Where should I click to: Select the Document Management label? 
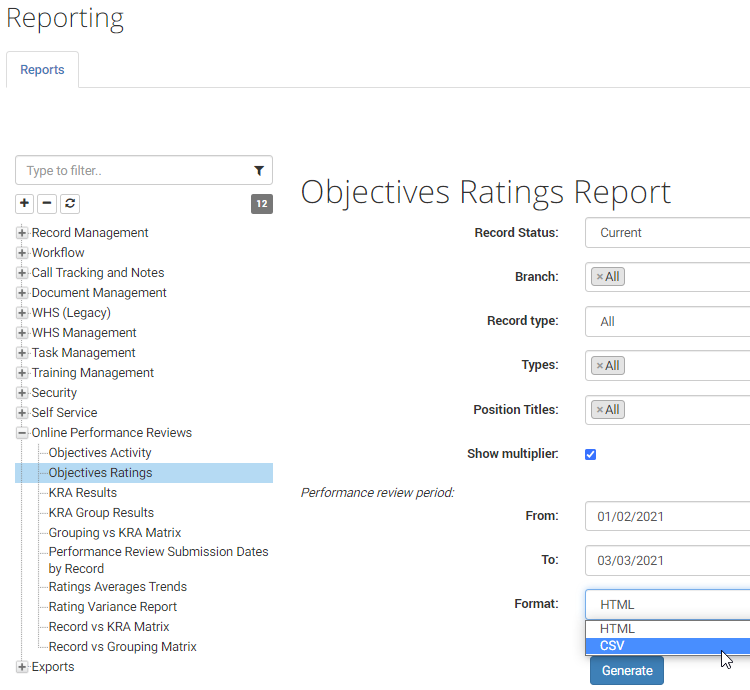coord(99,293)
